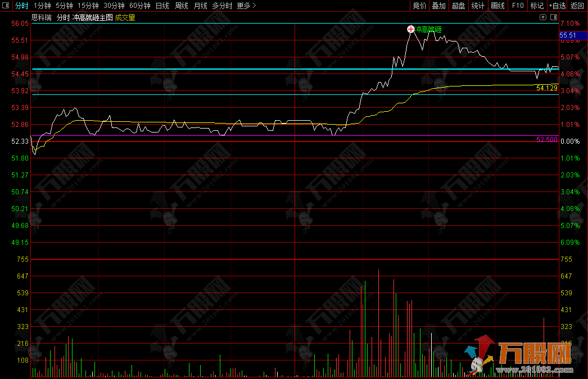Screen dimensions: 588x379
Task: Click the green 冲高就砸 signal label
Action: coord(428,29)
